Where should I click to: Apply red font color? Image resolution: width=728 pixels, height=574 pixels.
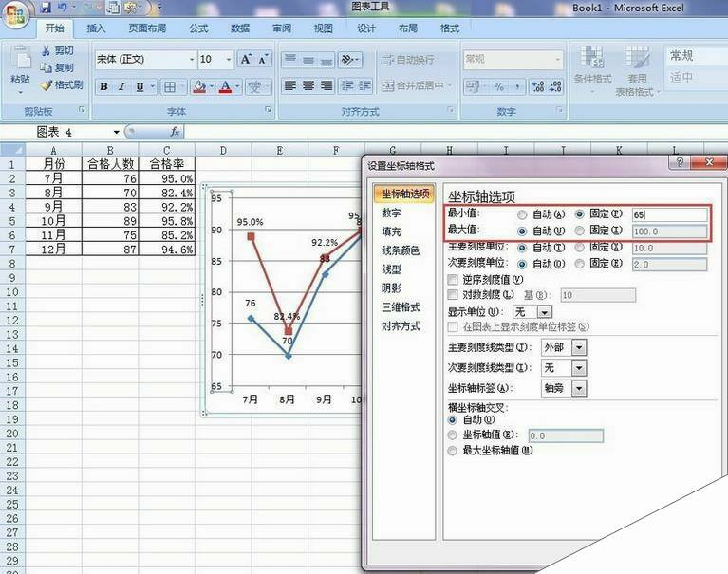226,86
